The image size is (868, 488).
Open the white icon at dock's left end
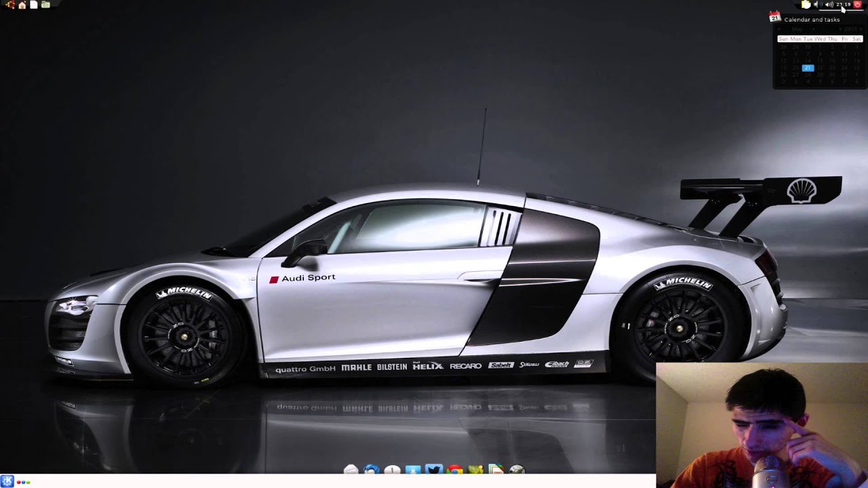tap(351, 469)
